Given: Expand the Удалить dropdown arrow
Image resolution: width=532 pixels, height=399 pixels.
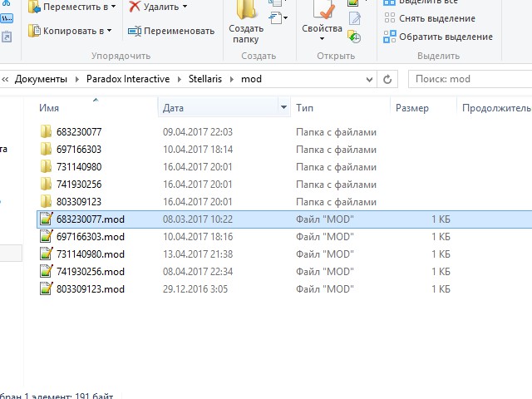Looking at the screenshot, I should click(x=185, y=7).
